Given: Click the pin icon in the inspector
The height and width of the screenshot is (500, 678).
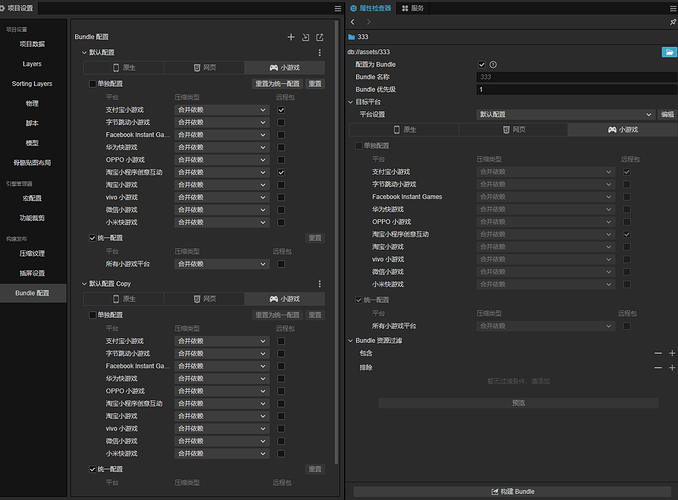Looking at the screenshot, I should coord(673,22).
